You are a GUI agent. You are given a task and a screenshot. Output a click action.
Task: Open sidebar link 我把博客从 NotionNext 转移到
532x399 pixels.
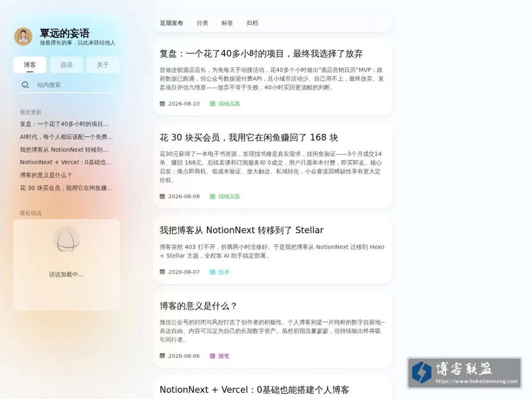pos(64,150)
